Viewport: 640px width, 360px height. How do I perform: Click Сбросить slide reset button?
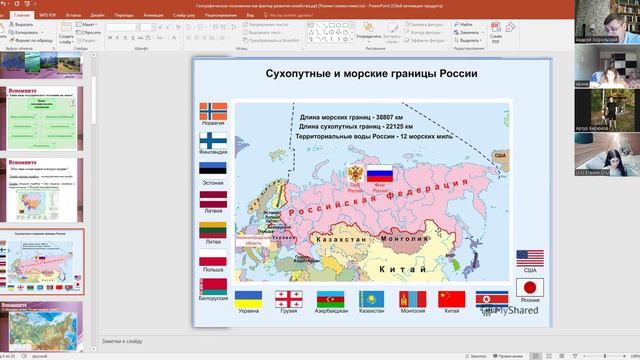(x=89, y=32)
